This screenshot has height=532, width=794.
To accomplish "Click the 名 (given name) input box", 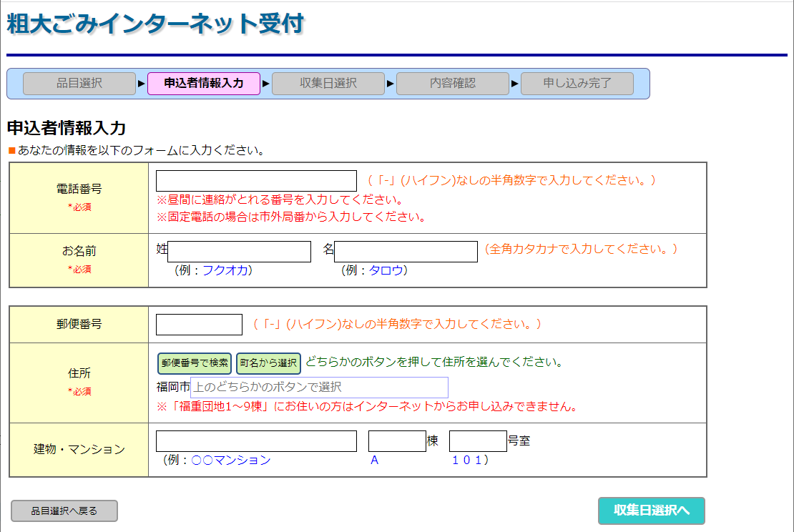I will pos(406,252).
